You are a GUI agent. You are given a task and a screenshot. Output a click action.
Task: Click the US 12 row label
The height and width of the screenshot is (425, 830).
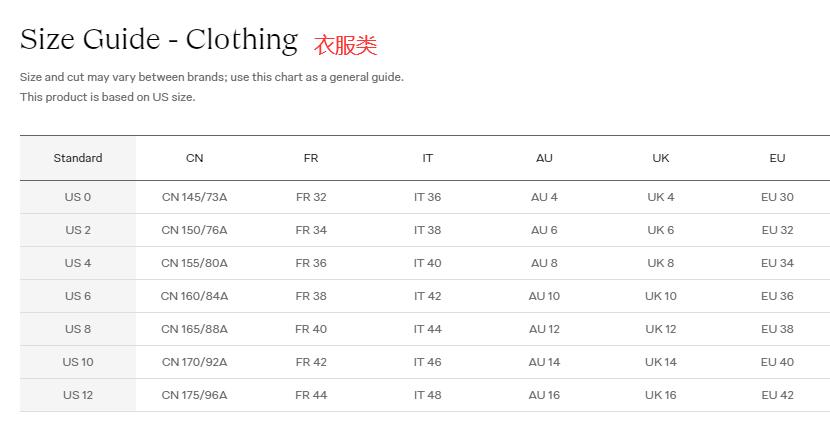click(x=78, y=395)
